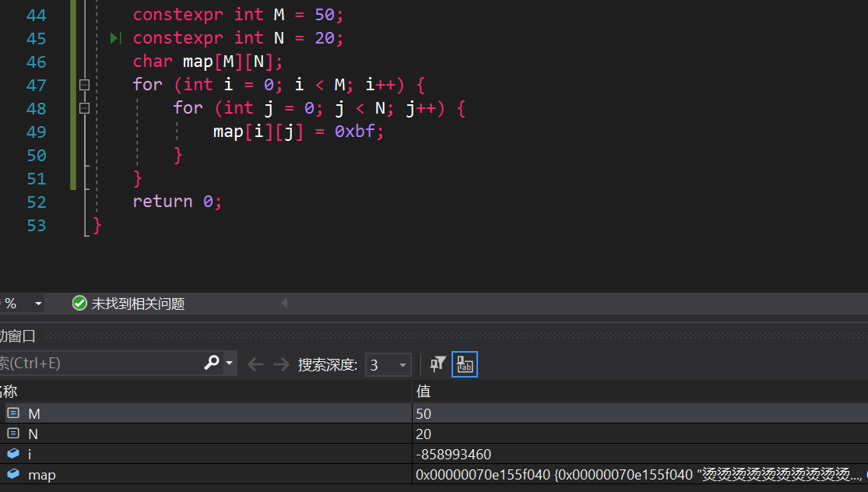The width and height of the screenshot is (868, 492).
Task: Click the back arrow in search toolbar
Action: click(255, 364)
